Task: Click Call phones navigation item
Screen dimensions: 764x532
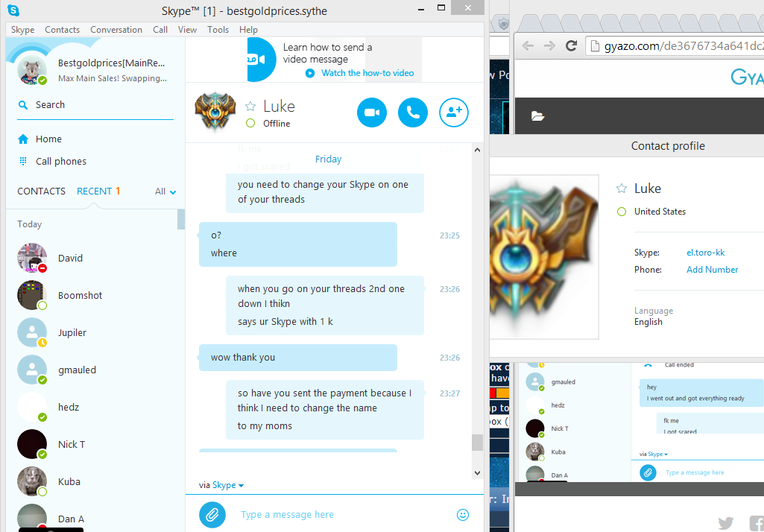Action: pos(61,161)
